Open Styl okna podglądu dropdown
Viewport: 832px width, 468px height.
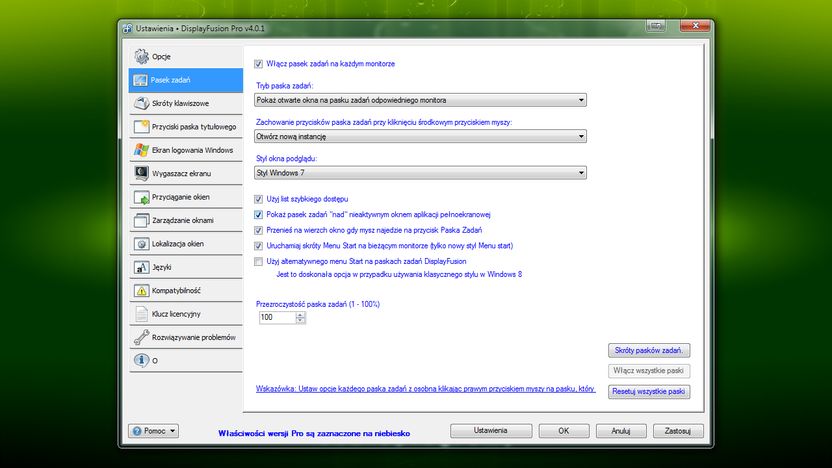point(420,172)
